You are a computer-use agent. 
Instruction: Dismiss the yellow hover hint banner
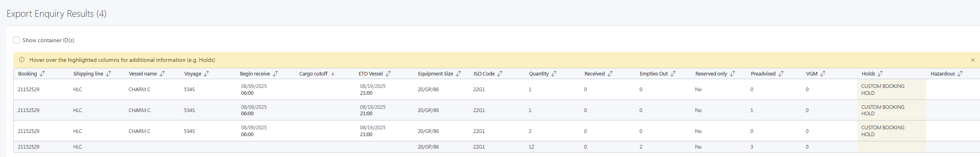click(973, 60)
